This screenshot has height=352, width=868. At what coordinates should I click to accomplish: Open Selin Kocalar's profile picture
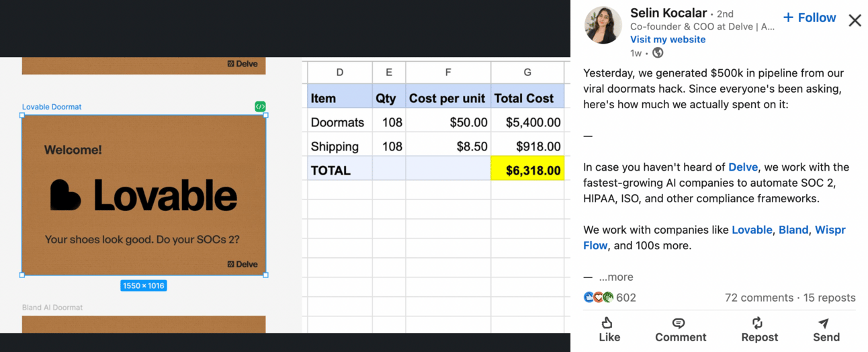coord(603,26)
